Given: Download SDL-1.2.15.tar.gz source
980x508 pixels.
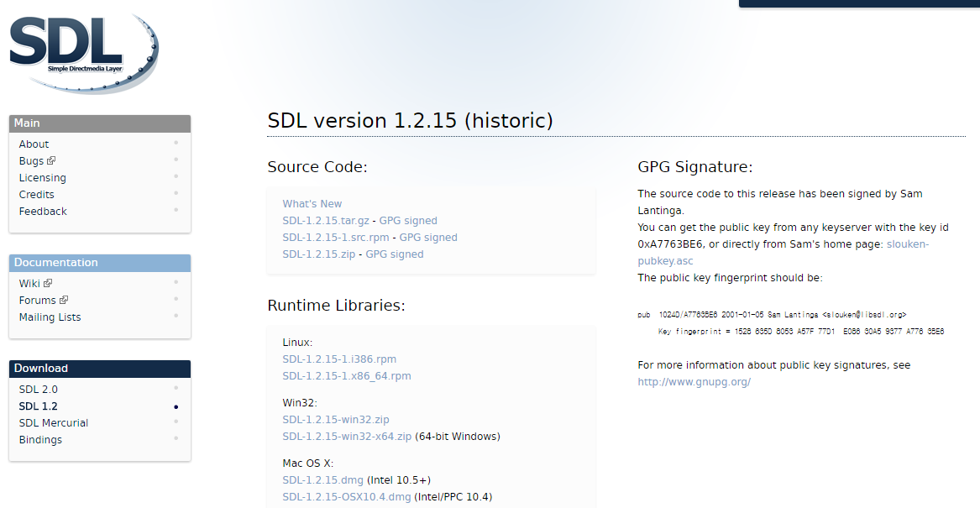Looking at the screenshot, I should [326, 221].
